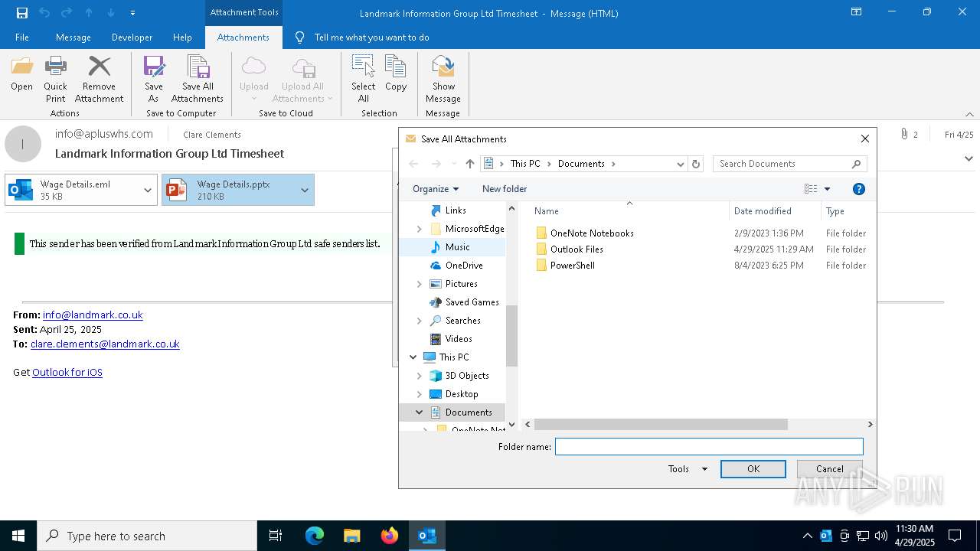The image size is (980, 551).
Task: Confirm with the OK button
Action: point(753,469)
